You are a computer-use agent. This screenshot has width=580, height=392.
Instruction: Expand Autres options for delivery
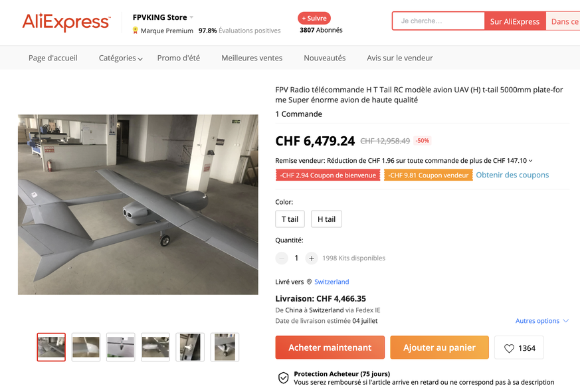(x=541, y=321)
